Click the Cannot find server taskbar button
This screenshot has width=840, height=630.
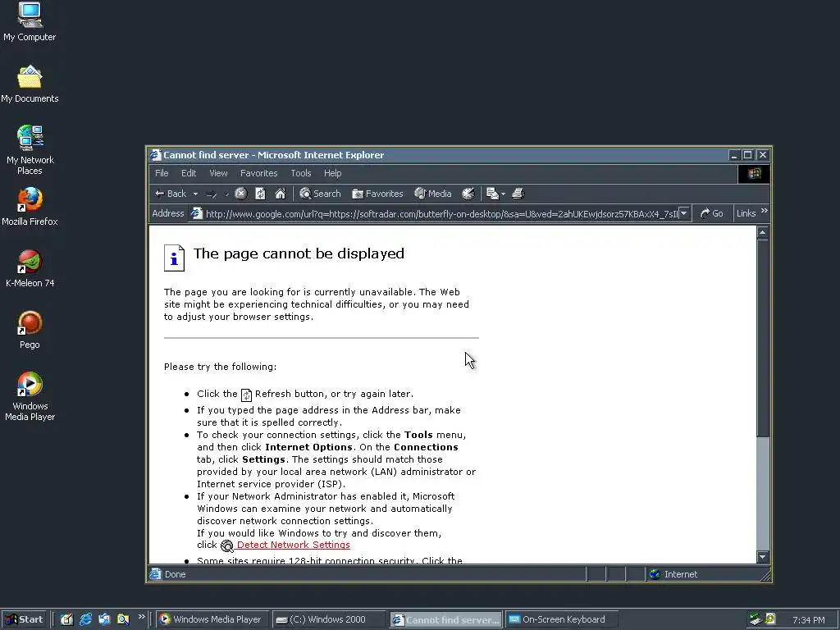[x=445, y=620]
